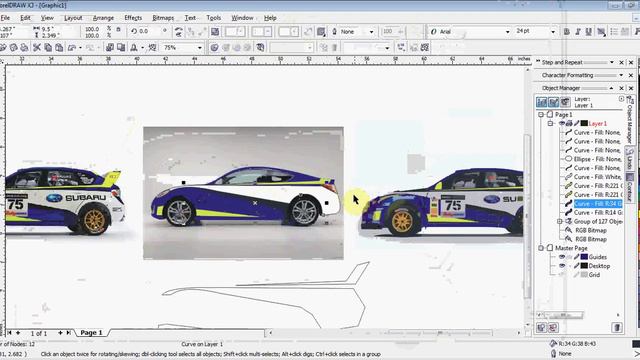Click the Delete trash button in Object Manager
Screen dimensions: 640x360
coord(617,327)
